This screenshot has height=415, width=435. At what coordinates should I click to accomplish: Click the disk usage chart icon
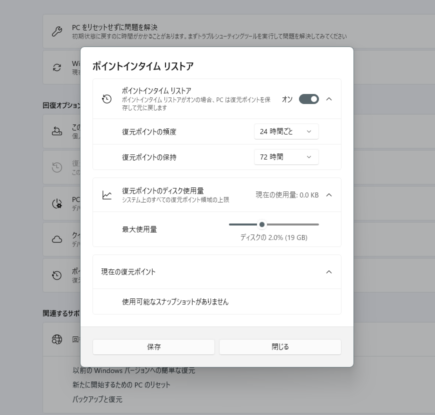point(107,195)
